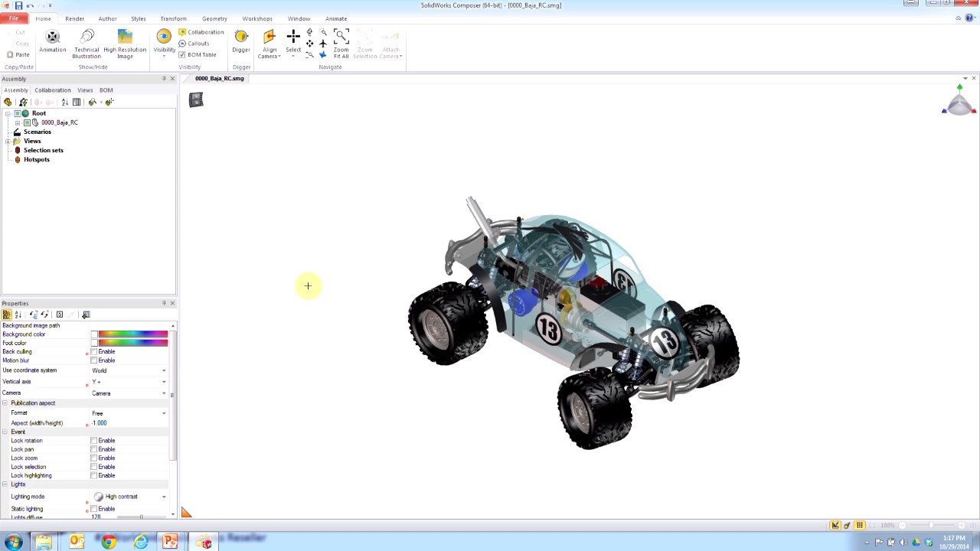980x551 pixels.
Task: Enable the Motion blur checkbox
Action: pyautogui.click(x=94, y=360)
